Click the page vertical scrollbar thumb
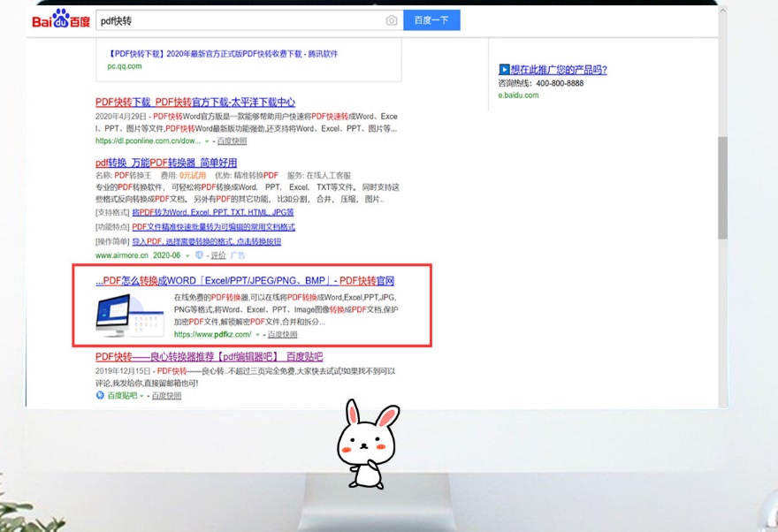This screenshot has width=778, height=532. pyautogui.click(x=722, y=188)
